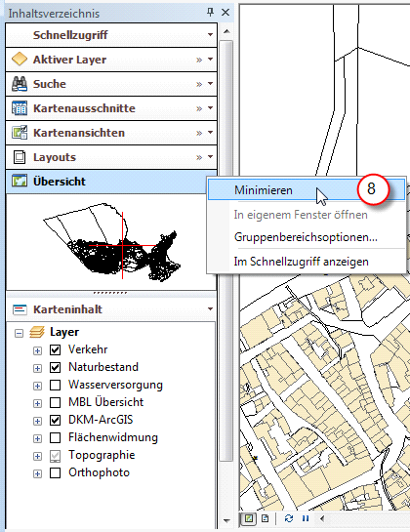Expand Suche with double chevron
The width and height of the screenshot is (410, 532).
tap(199, 85)
